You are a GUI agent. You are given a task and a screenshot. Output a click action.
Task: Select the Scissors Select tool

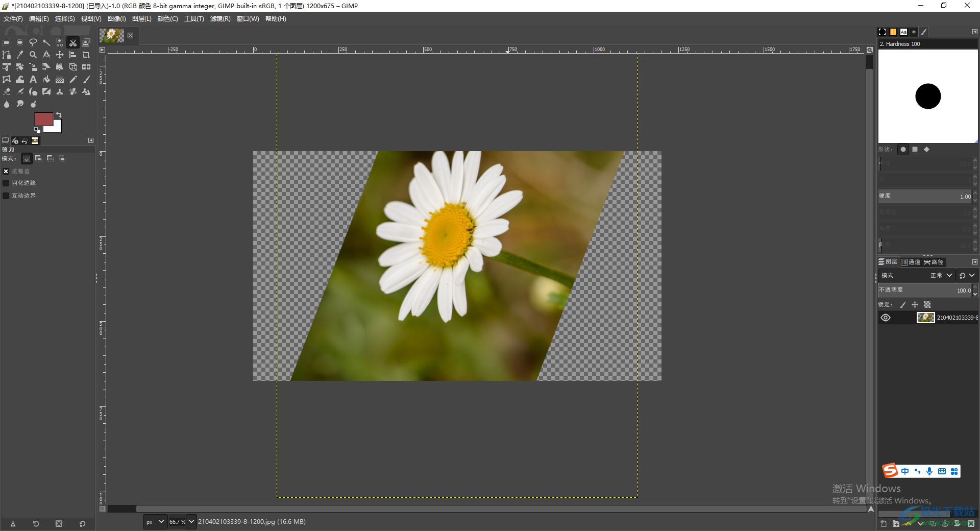(x=73, y=42)
